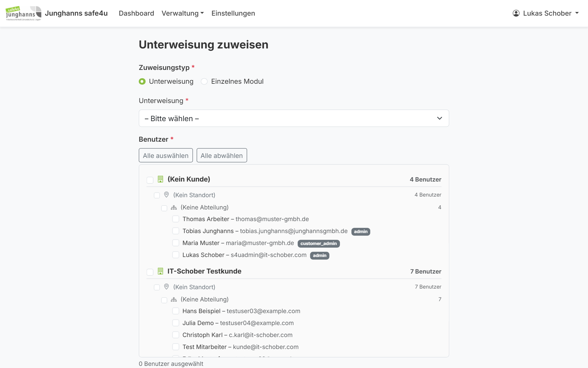
Task: Open the Einstellungen nav item
Action: point(233,13)
